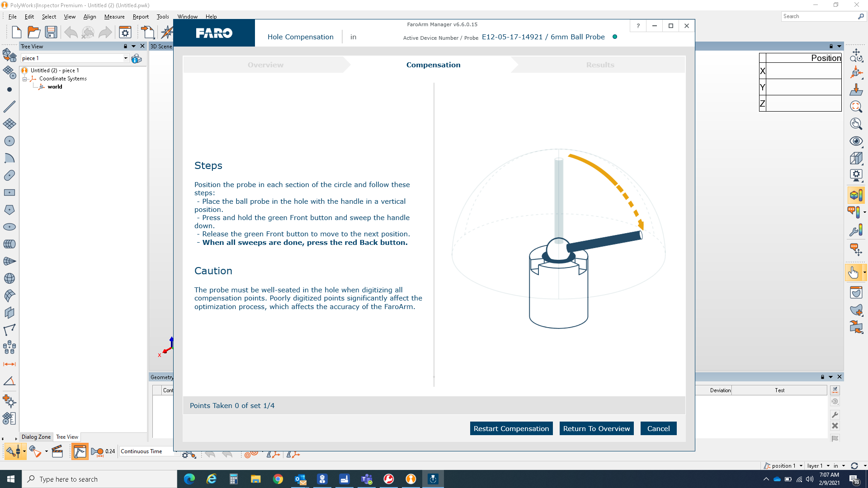Open the Sphere primitive tool
868x488 pixels.
pyautogui.click(x=9, y=278)
